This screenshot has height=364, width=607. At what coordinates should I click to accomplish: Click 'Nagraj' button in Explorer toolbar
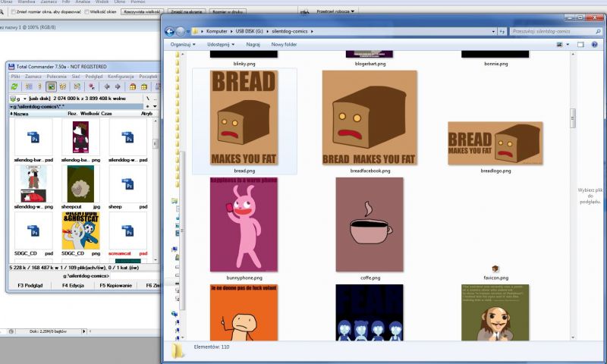(x=253, y=45)
